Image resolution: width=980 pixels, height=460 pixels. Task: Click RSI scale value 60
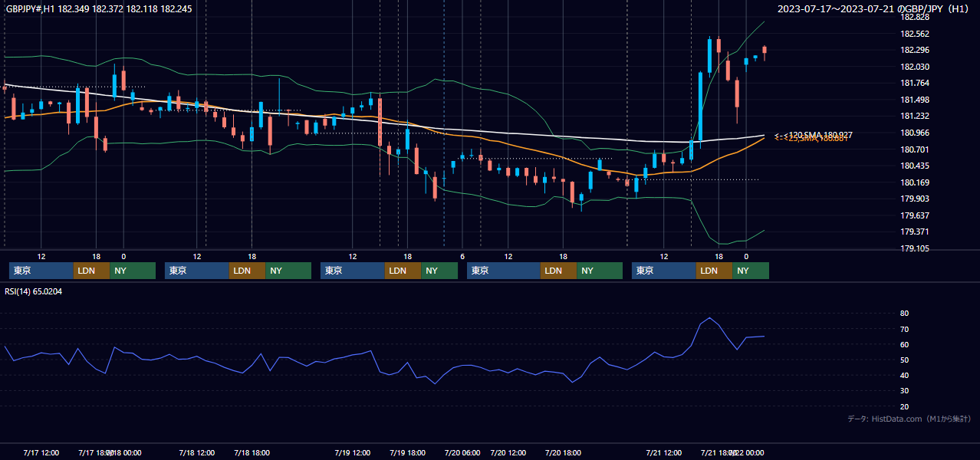(905, 344)
